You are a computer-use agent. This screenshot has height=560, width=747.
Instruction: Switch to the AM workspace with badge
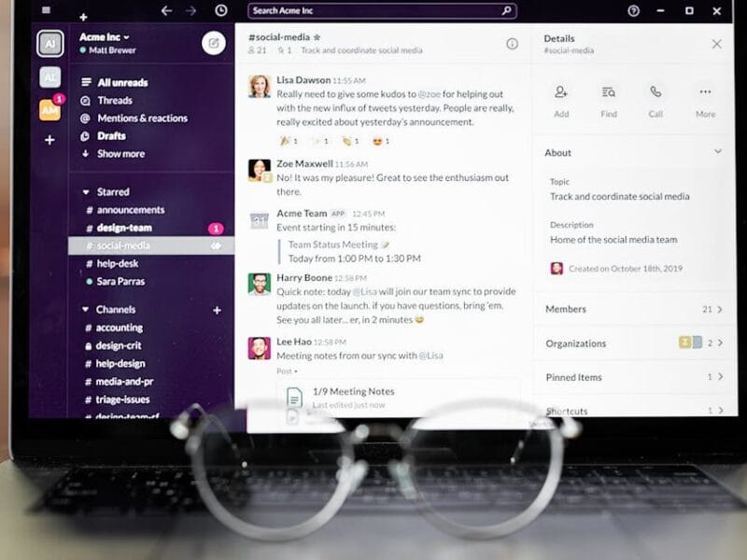click(50, 110)
